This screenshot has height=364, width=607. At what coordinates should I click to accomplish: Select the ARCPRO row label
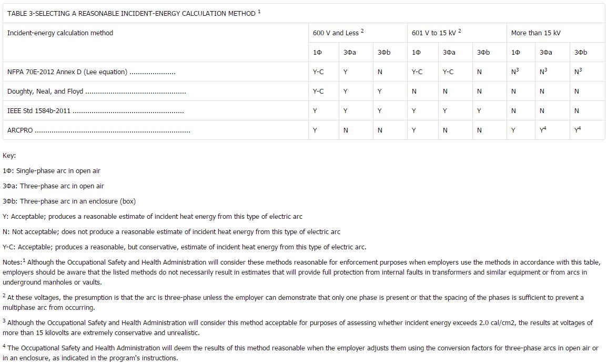click(x=20, y=130)
